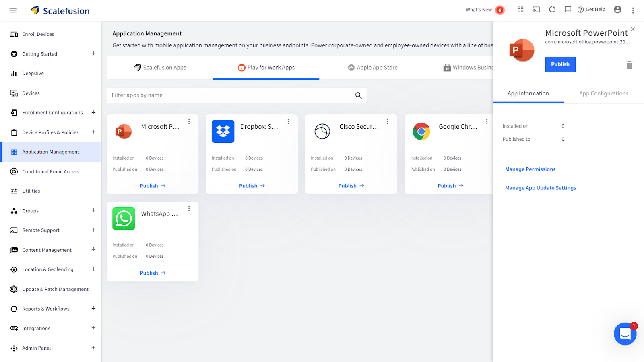Open the apps grid icon
Viewport: 644px width, 362px height.
(x=520, y=9)
